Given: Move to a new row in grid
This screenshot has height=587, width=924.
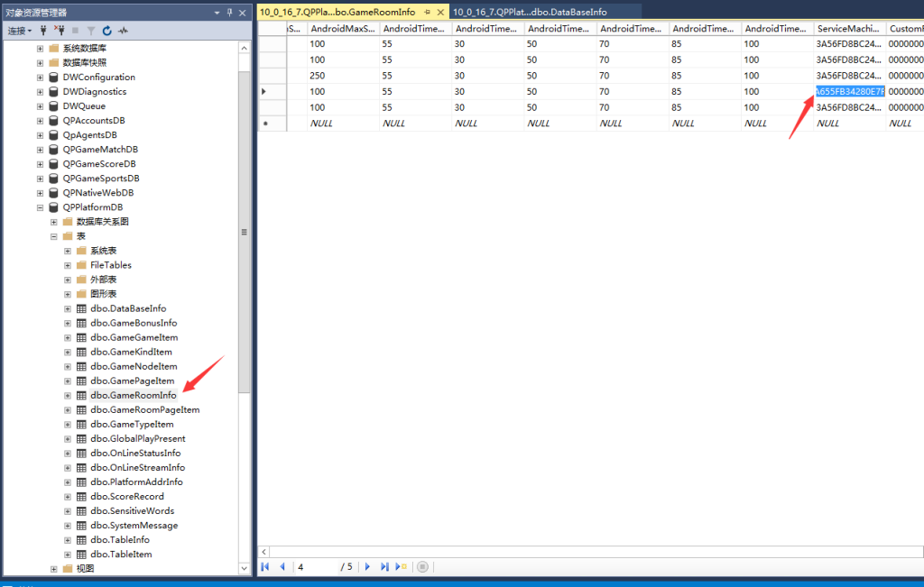Looking at the screenshot, I should (402, 567).
